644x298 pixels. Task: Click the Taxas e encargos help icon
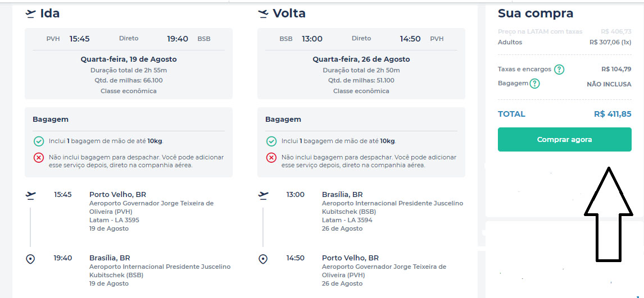click(559, 70)
